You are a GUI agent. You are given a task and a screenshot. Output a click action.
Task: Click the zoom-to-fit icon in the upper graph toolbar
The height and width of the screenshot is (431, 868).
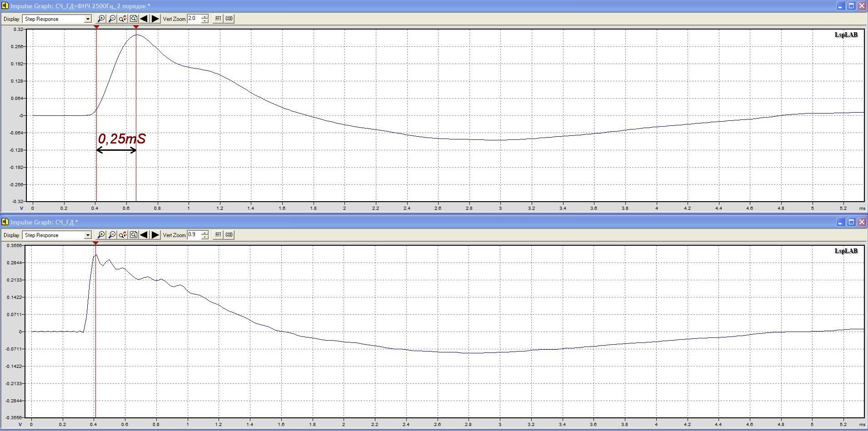click(x=134, y=19)
